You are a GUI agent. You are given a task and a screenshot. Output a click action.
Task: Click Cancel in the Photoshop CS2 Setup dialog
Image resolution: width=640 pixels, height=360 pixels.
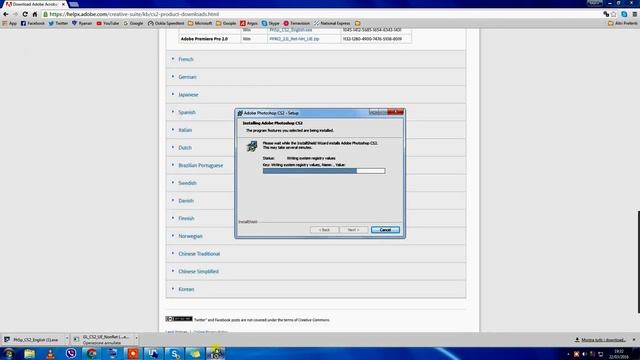tap(385, 230)
